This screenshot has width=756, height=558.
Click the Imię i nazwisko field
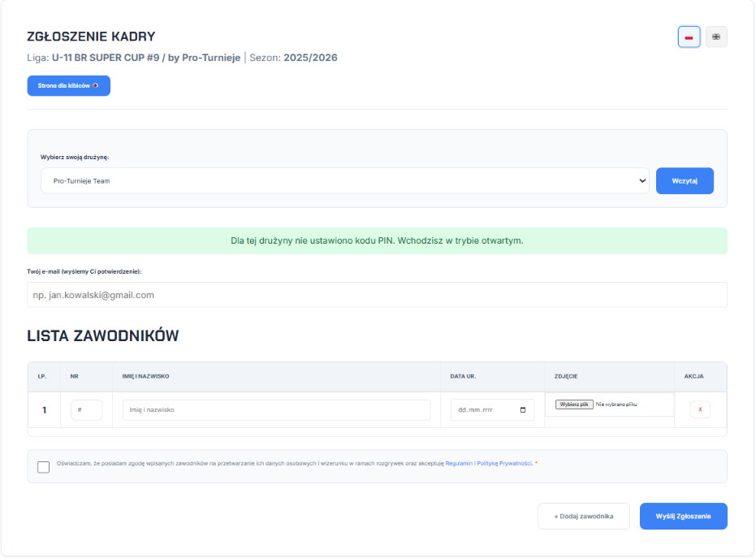click(276, 410)
